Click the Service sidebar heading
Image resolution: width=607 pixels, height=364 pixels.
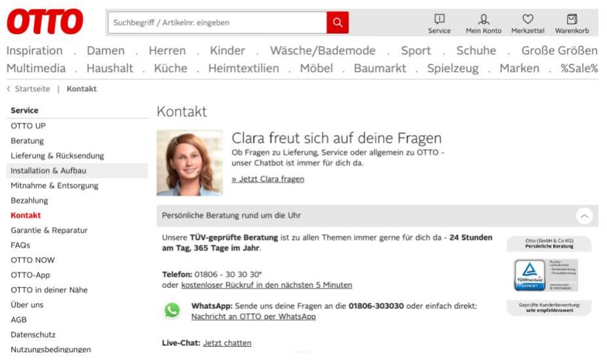[24, 110]
